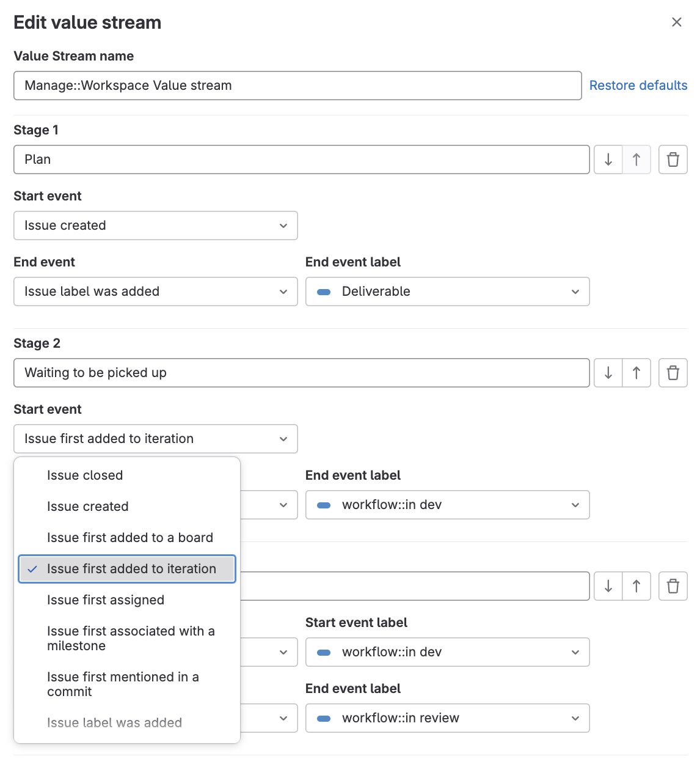Choose Issue first associated with a milestone
Screen dimensions: 700x759
coord(131,638)
